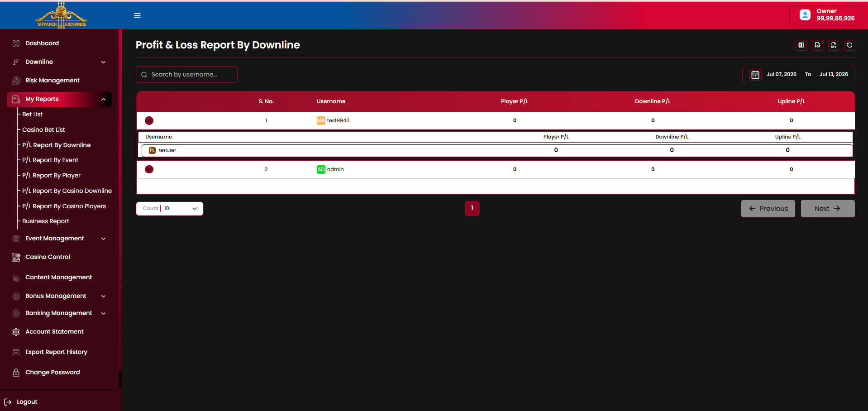The height and width of the screenshot is (411, 868).
Task: Click the PL badge beside testuser
Action: coord(152,150)
